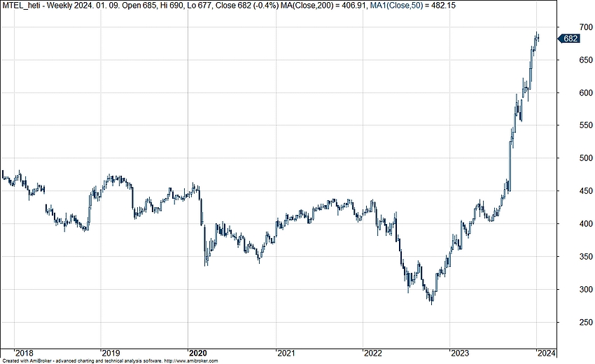
Task: Click the MA(Close,200) = 406.91 readout
Action: point(324,6)
